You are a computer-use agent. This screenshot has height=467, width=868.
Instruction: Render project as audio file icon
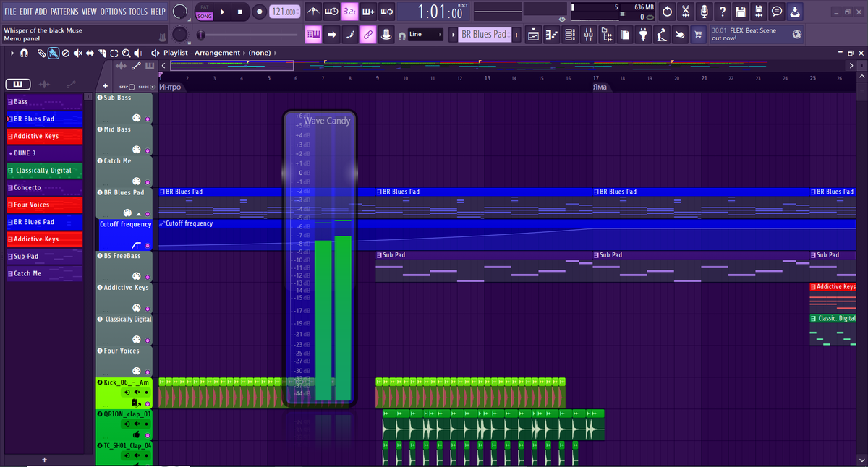tap(758, 12)
